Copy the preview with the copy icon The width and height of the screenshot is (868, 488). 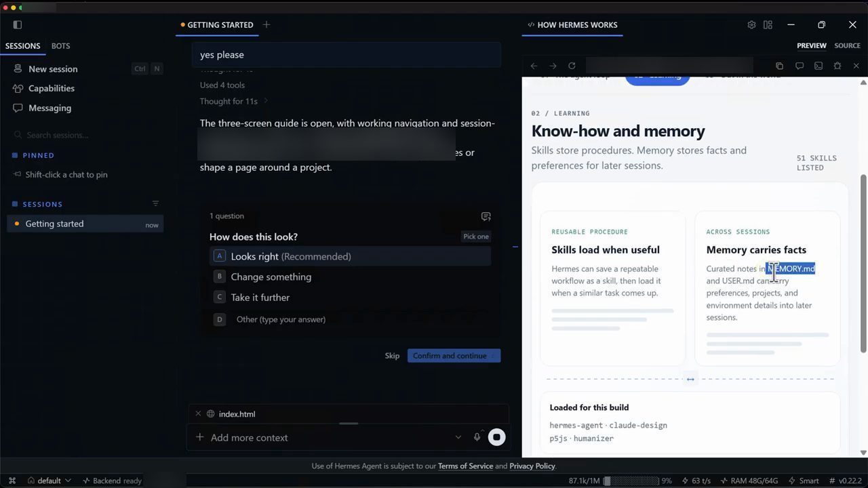779,66
